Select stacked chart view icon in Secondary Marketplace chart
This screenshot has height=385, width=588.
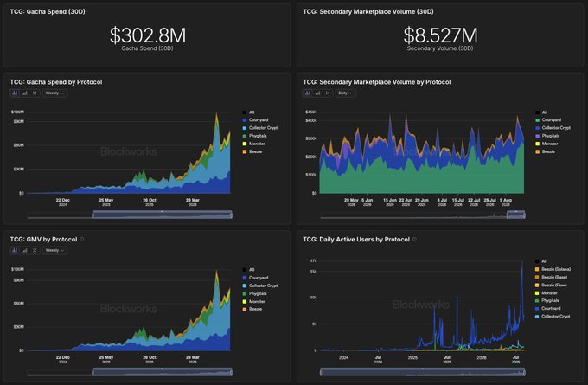[308, 93]
